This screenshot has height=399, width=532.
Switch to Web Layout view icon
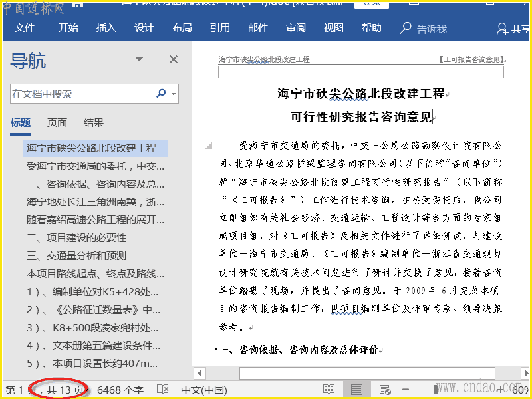point(384,390)
